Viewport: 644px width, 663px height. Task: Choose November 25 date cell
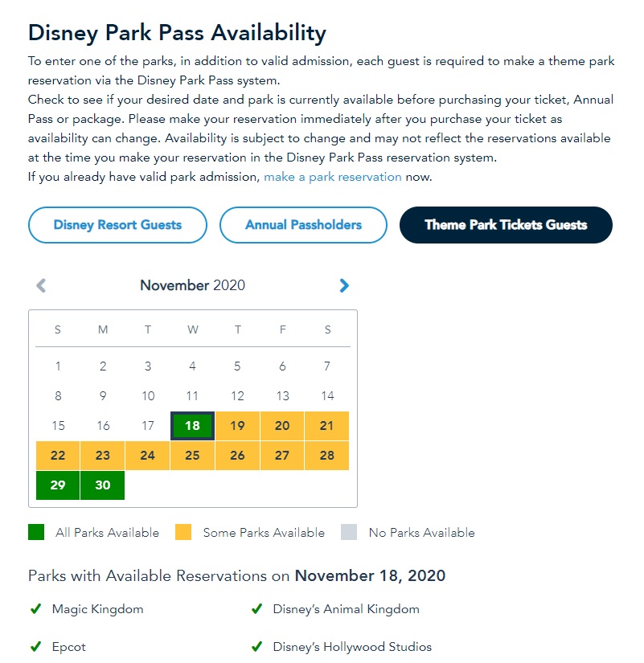[192, 456]
